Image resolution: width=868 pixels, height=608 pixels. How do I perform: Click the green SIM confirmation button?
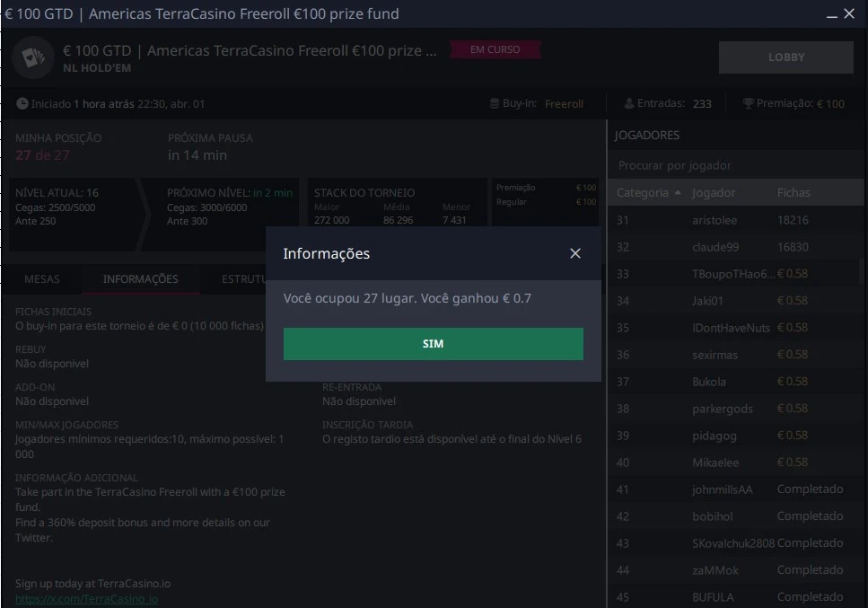433,344
